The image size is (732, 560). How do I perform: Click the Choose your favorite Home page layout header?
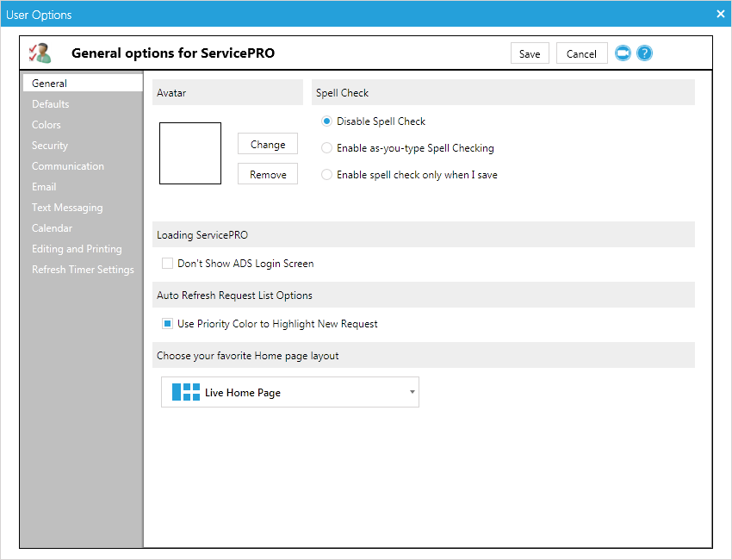424,355
